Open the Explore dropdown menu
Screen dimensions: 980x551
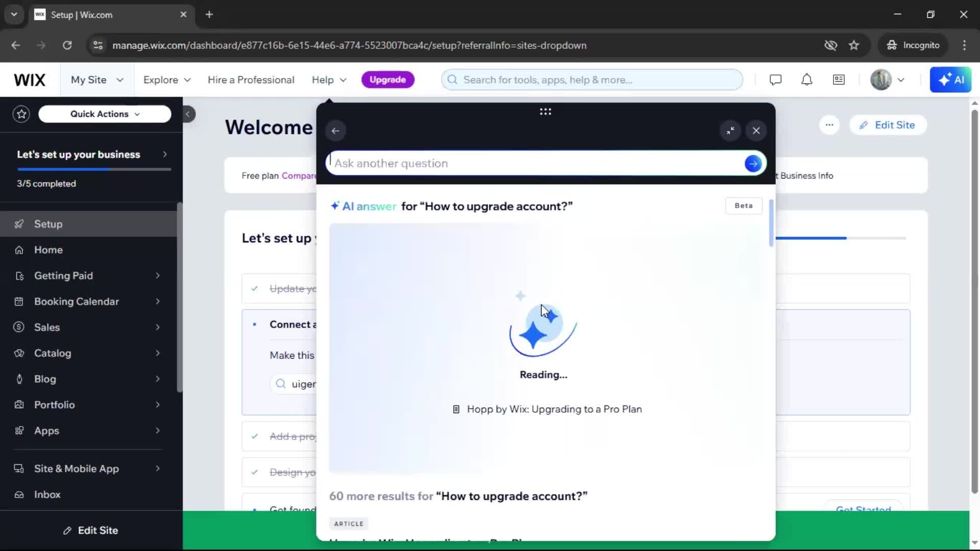coord(167,80)
